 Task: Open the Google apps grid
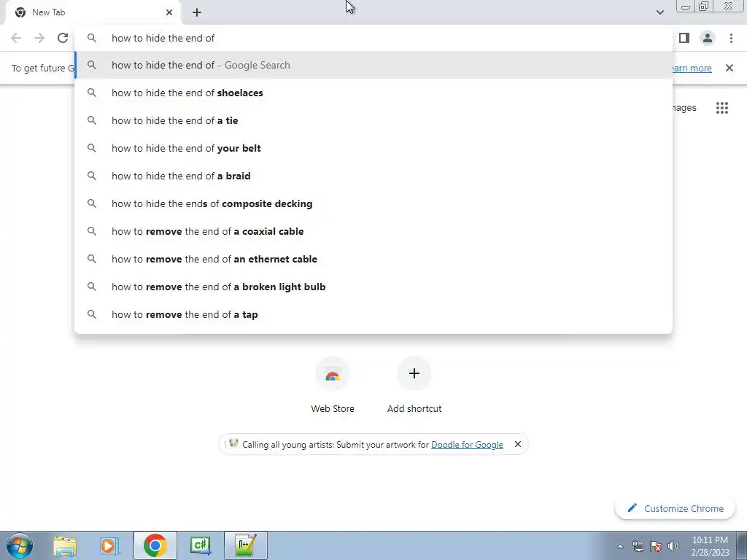tap(722, 108)
